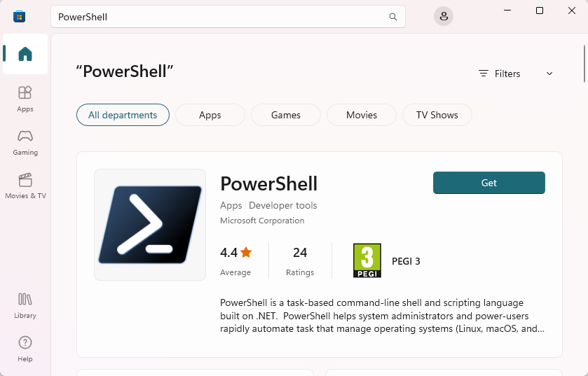Select the TV Shows department filter
The height and width of the screenshot is (376, 588).
437,115
